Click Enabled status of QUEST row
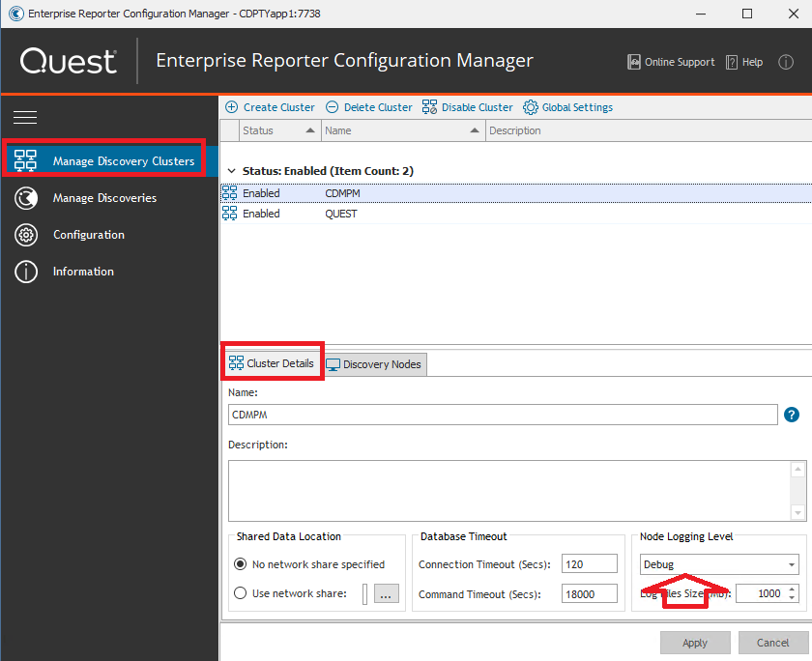Screen dimensions: 812x661 point(261,214)
